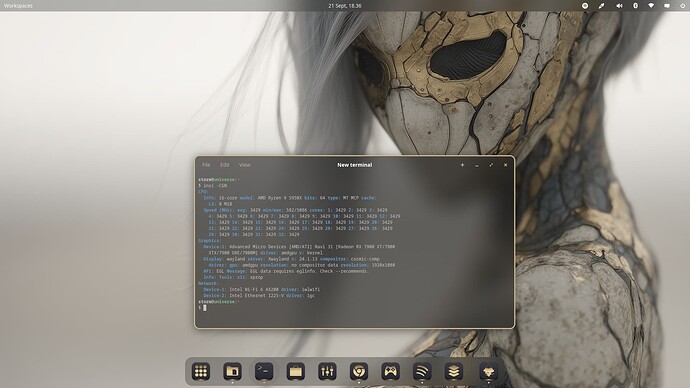Screen dimensions: 690x388
Task: Open the pen-shaped applet in top panel
Action: point(601,6)
